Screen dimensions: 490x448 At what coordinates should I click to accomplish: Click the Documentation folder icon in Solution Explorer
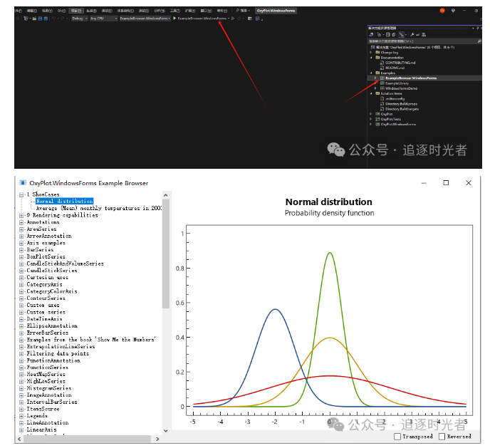pyautogui.click(x=377, y=58)
